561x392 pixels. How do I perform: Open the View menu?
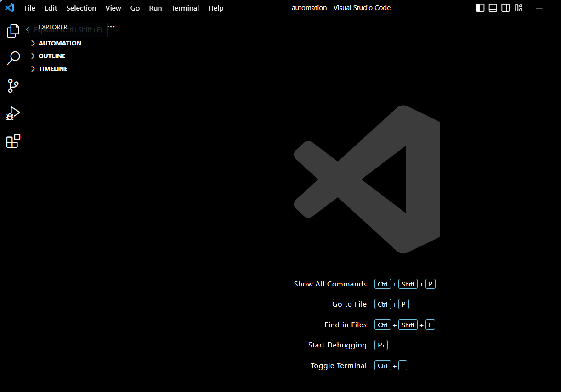[x=113, y=8]
